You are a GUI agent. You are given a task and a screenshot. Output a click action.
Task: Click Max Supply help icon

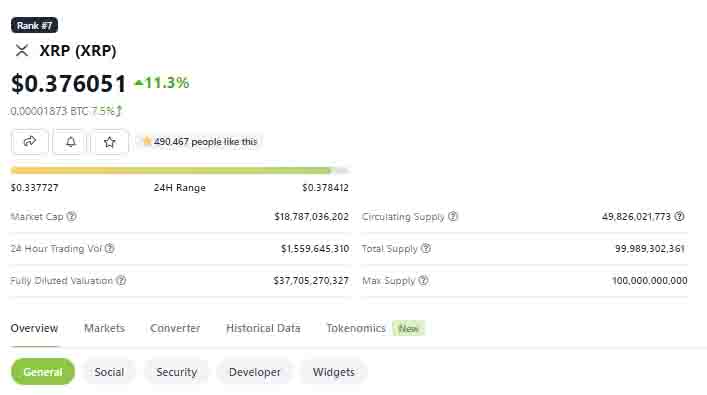point(423,280)
